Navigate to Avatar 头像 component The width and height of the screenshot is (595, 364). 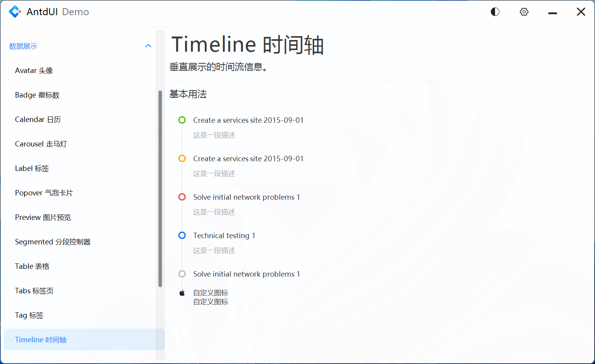(x=34, y=70)
